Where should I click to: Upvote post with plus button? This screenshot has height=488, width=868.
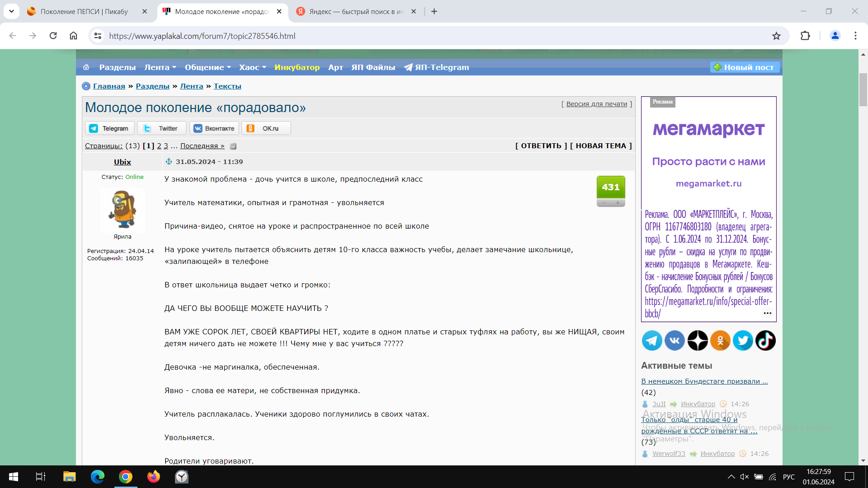pyautogui.click(x=618, y=203)
